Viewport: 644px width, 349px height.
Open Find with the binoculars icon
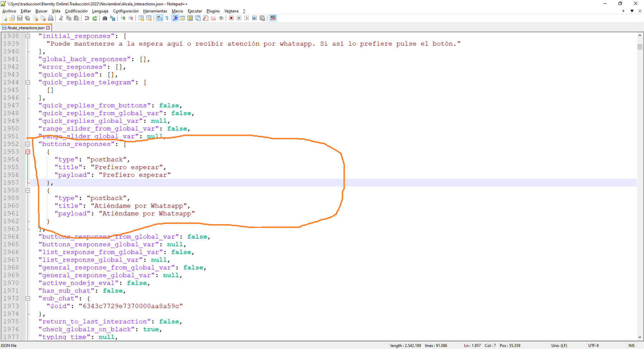[x=105, y=18]
